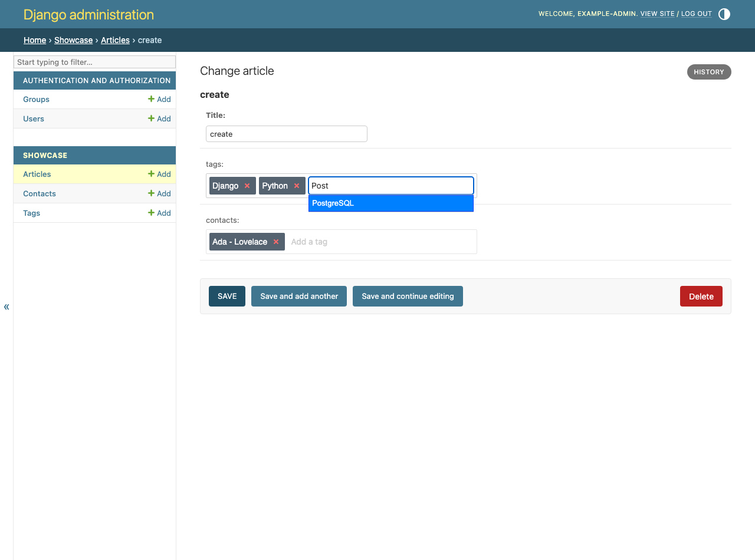Focus the Title input field
The image size is (755, 560).
tap(287, 134)
